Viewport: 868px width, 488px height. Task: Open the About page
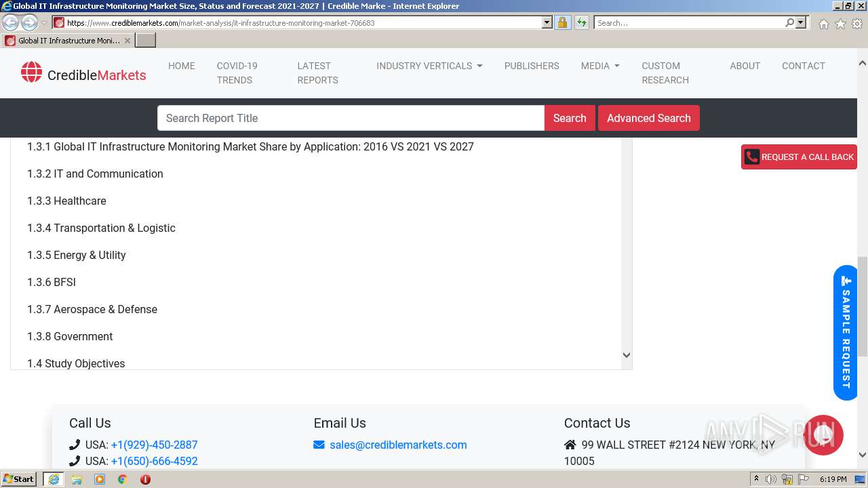click(x=745, y=66)
